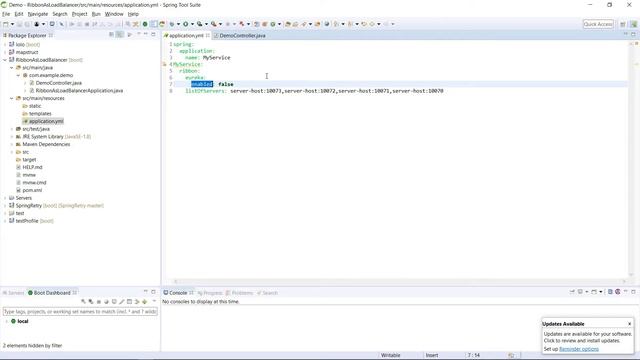640x360 pixels.
Task: Collapse the com.example.demo package
Action: pos(18,76)
